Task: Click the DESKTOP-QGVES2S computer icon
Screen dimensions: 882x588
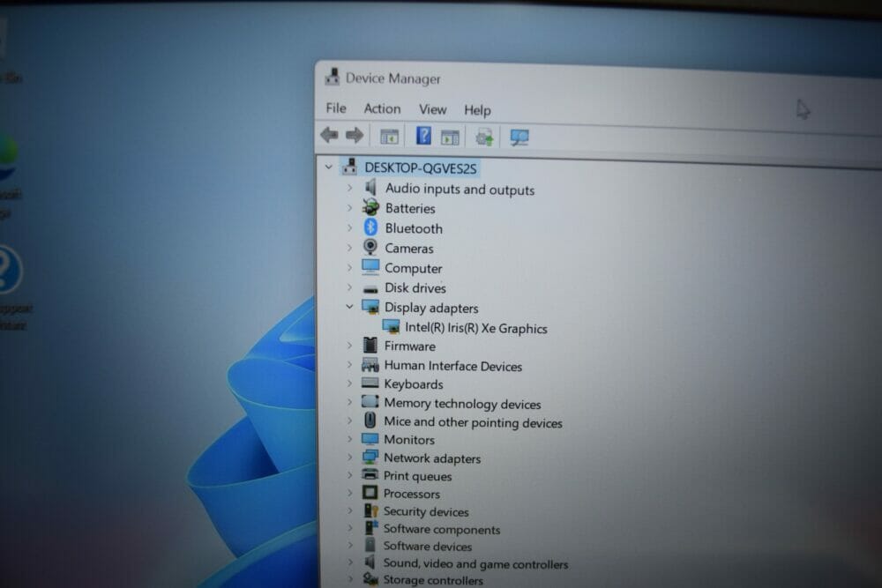Action: [350, 167]
